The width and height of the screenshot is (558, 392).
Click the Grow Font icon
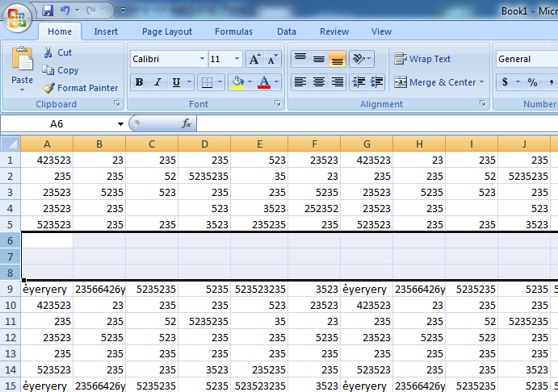pyautogui.click(x=254, y=59)
